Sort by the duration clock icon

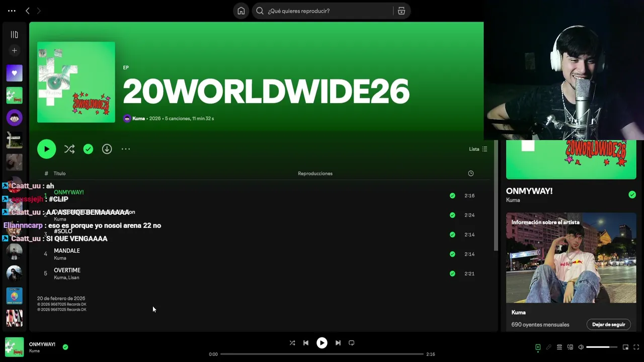pos(471,173)
